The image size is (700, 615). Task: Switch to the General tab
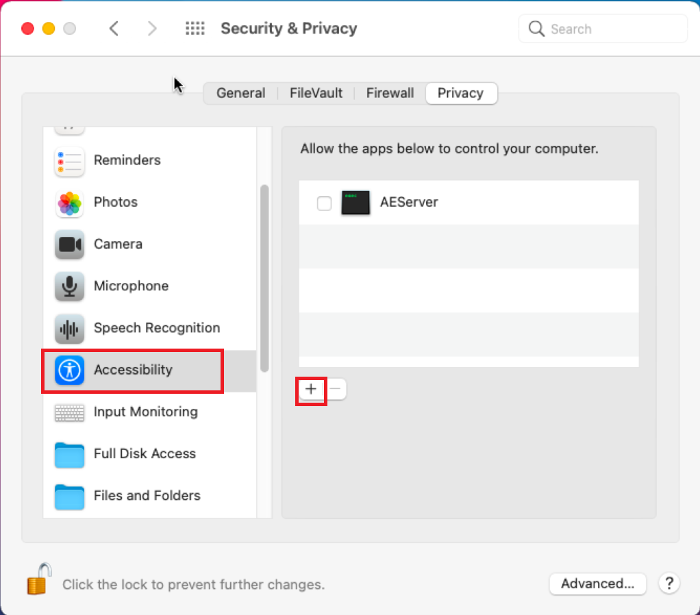pyautogui.click(x=240, y=93)
